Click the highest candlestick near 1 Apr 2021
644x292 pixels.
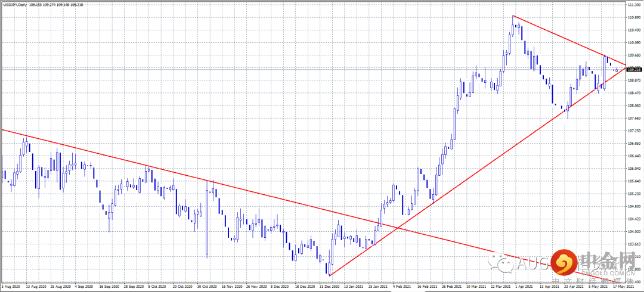[513, 26]
